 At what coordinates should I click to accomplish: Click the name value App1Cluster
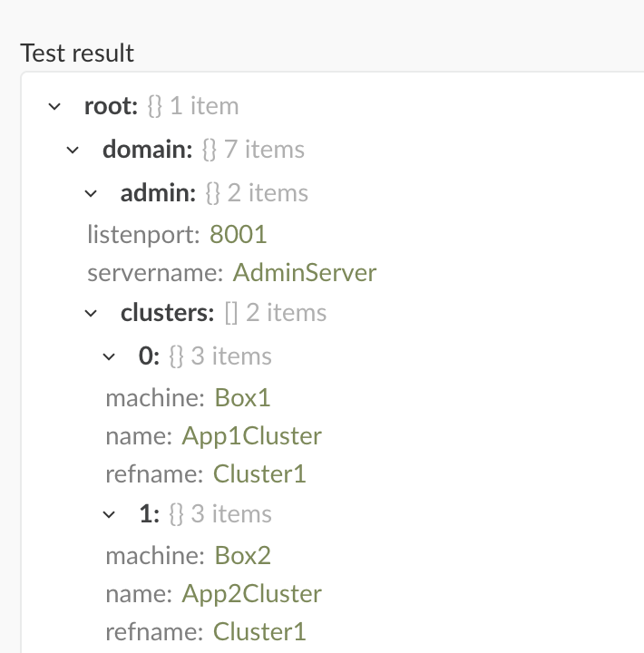coord(251,436)
